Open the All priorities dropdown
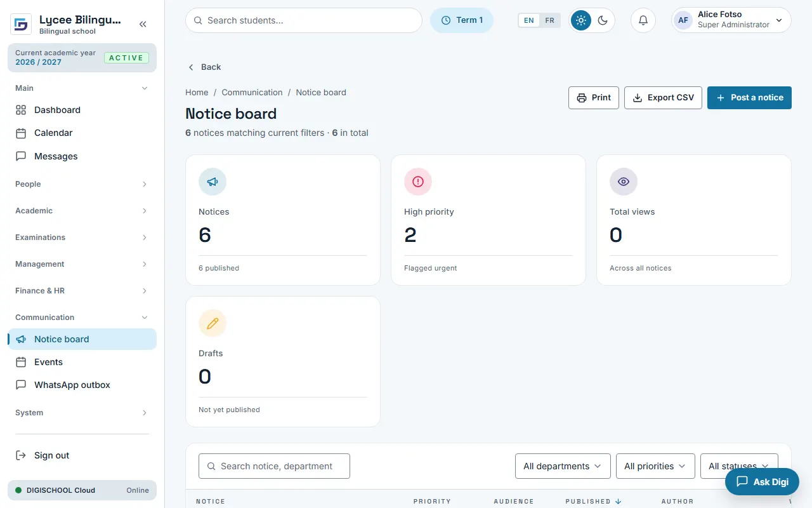Viewport: 812px width, 508px height. (x=655, y=466)
